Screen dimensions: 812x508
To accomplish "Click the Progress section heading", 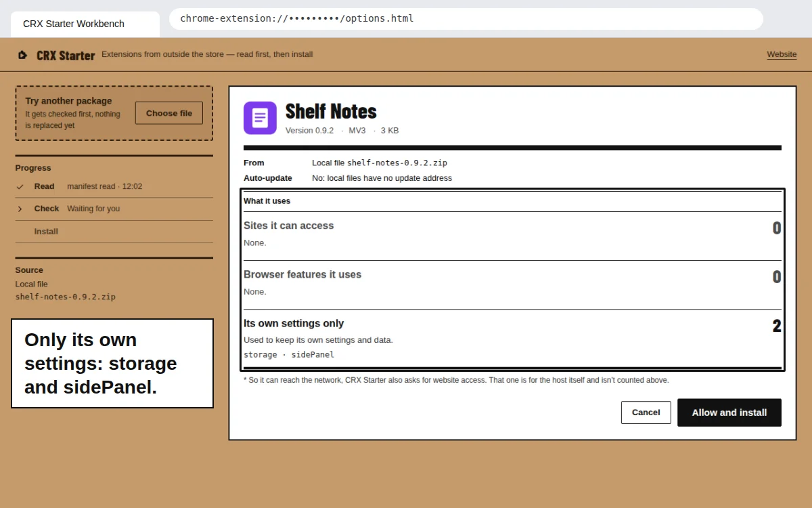I will pos(33,168).
